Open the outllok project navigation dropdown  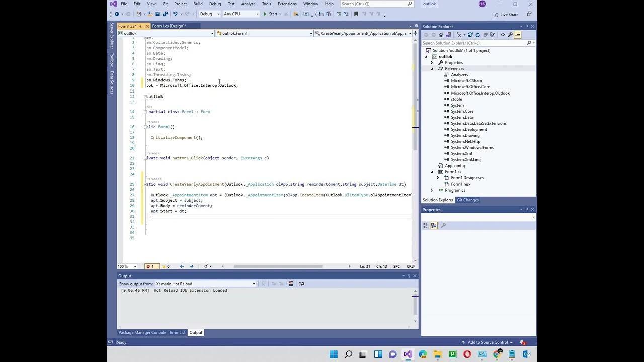166,33
